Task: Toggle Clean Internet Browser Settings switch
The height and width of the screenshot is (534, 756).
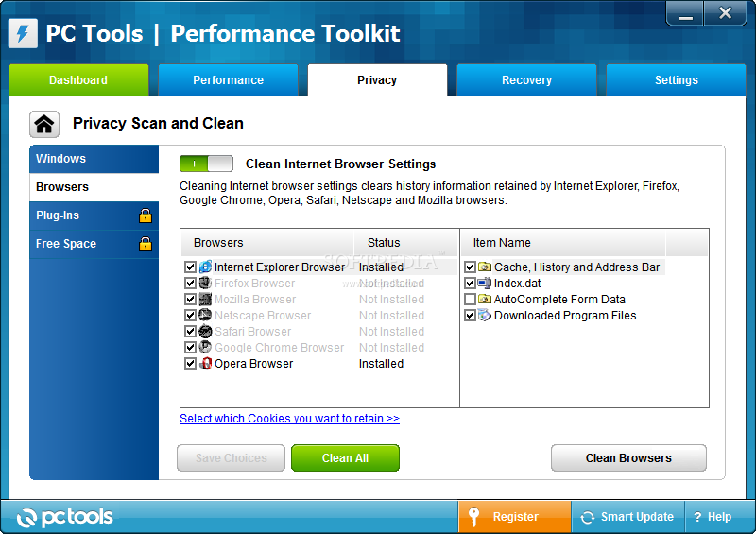Action: click(x=206, y=164)
